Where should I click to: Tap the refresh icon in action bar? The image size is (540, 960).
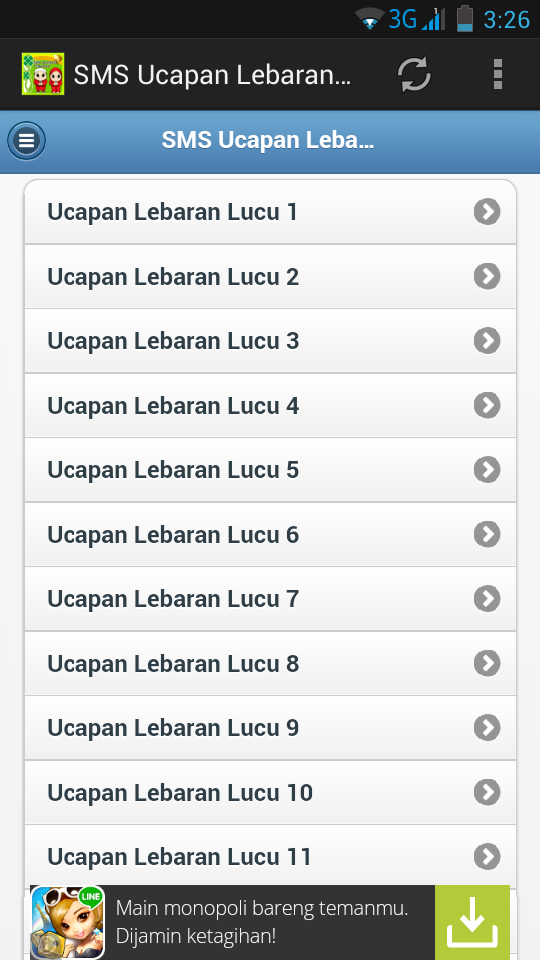[414, 75]
